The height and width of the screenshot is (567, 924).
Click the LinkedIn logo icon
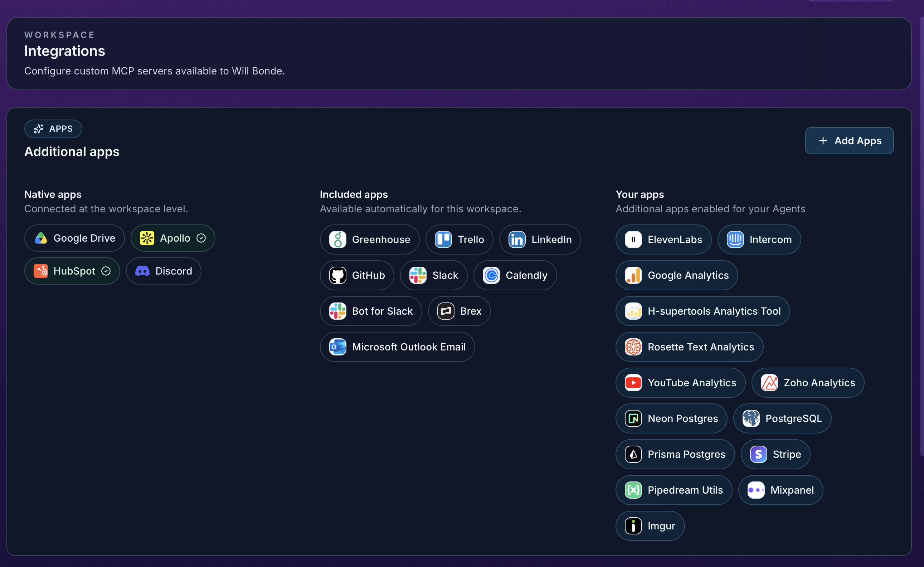click(x=517, y=239)
